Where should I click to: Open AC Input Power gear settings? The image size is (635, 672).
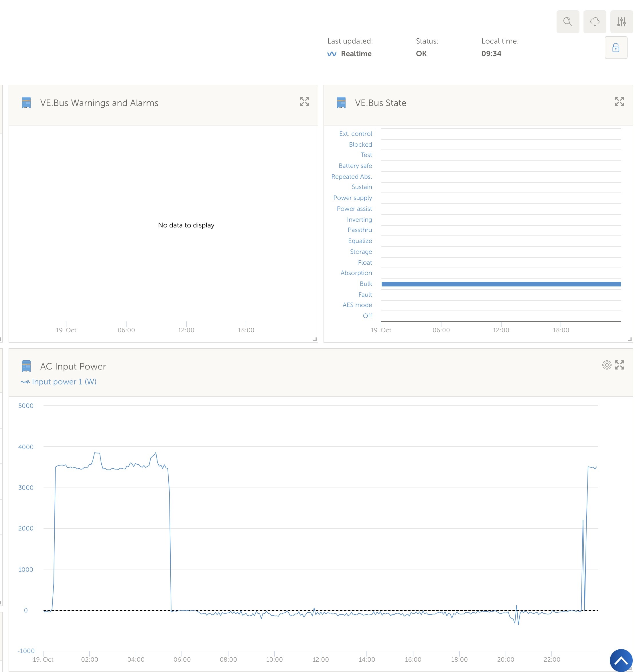607,365
